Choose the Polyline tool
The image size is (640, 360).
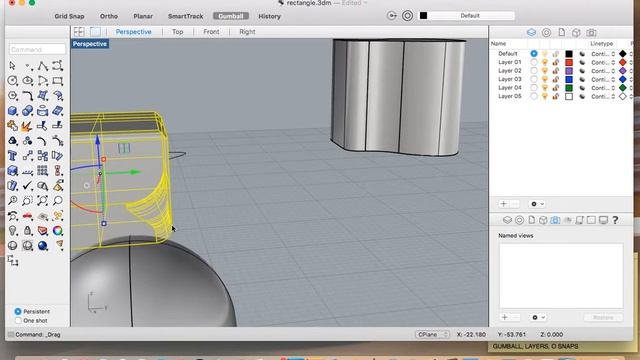coord(42,66)
